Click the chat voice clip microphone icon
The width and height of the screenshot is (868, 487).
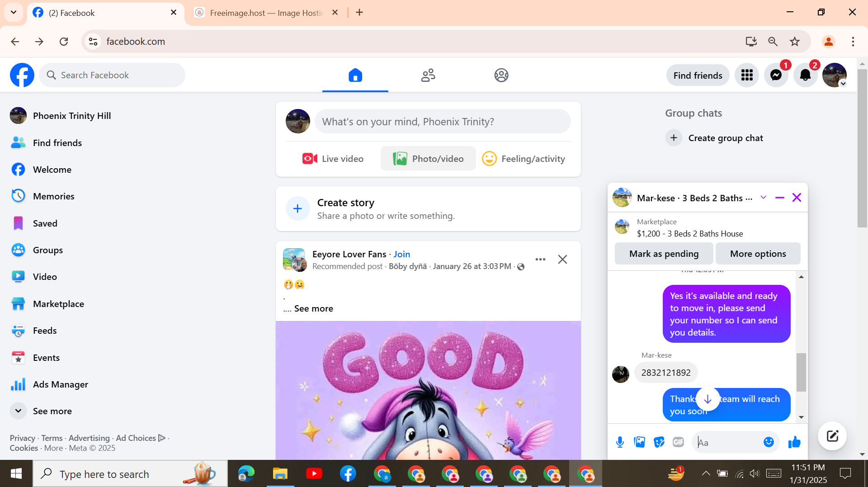pyautogui.click(x=620, y=442)
